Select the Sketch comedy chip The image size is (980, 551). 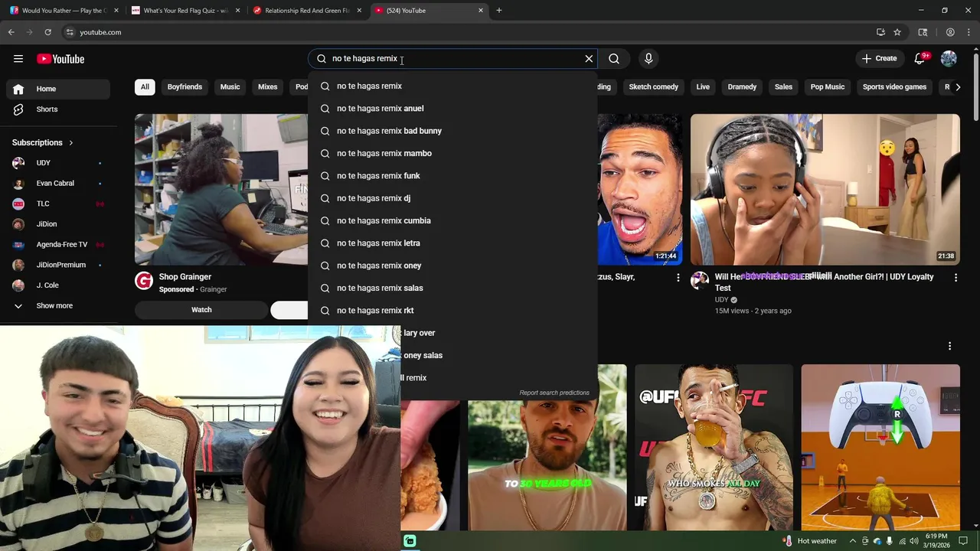tap(653, 87)
